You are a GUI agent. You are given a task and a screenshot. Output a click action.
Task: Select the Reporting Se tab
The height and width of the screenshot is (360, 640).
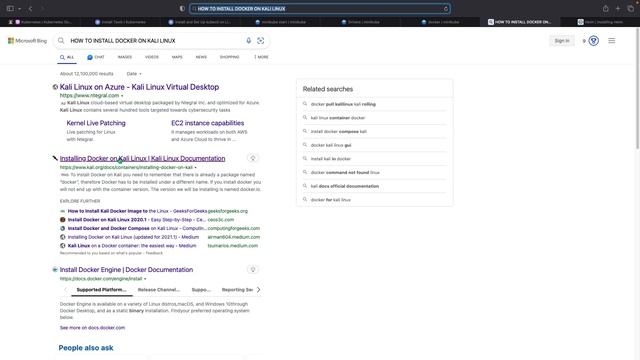coord(237,290)
